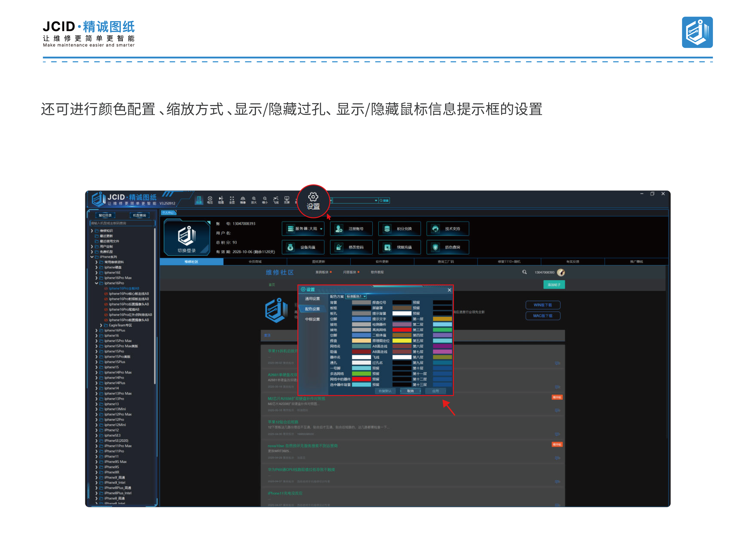The width and height of the screenshot is (756, 535).
Task: Click the 技术支持 tech support icon
Action: [x=435, y=229]
